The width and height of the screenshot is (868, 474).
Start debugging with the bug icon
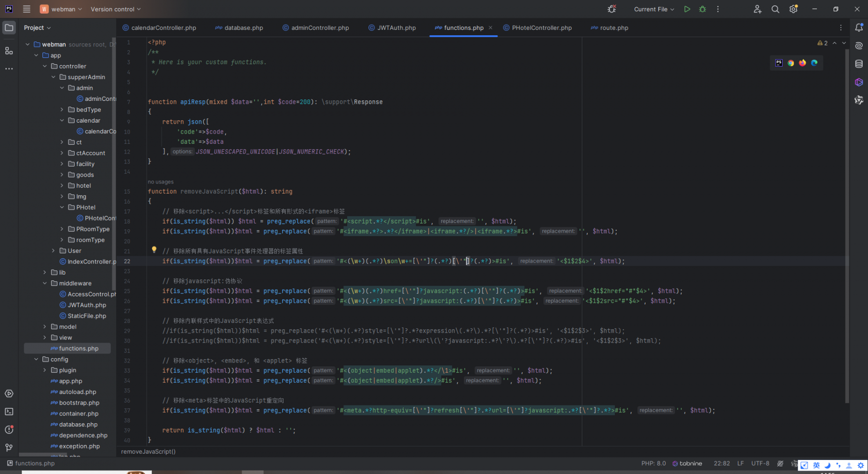[x=703, y=9]
